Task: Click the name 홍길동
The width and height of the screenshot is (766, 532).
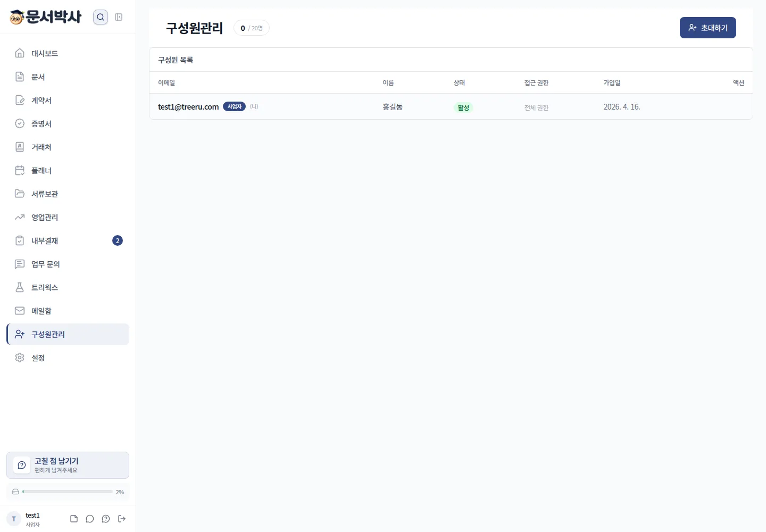Action: click(x=393, y=107)
